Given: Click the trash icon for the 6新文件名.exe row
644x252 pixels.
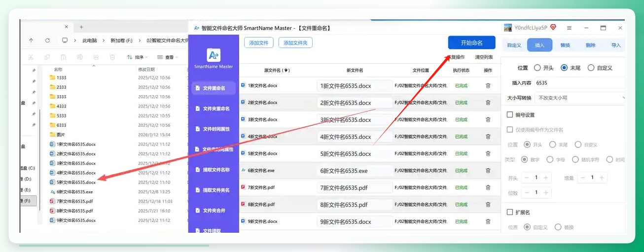Looking at the screenshot, I should coord(488,171).
